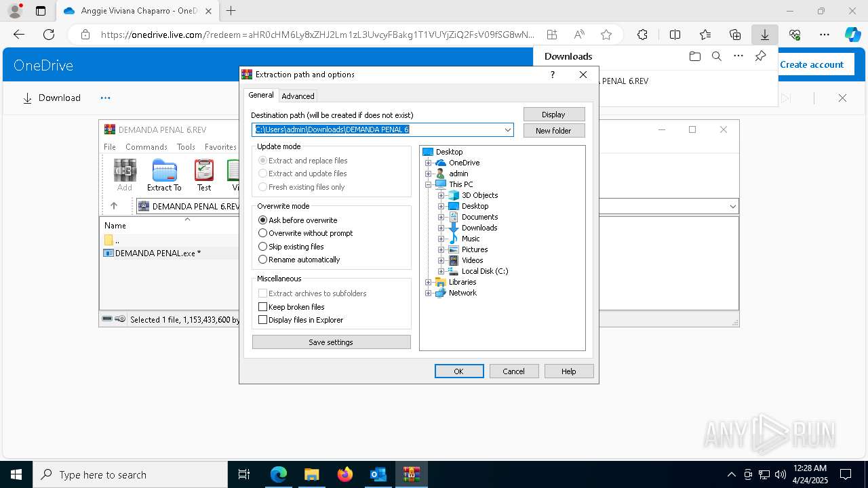Click Type here to search box
Screen dimensions: 868x488
[130, 474]
